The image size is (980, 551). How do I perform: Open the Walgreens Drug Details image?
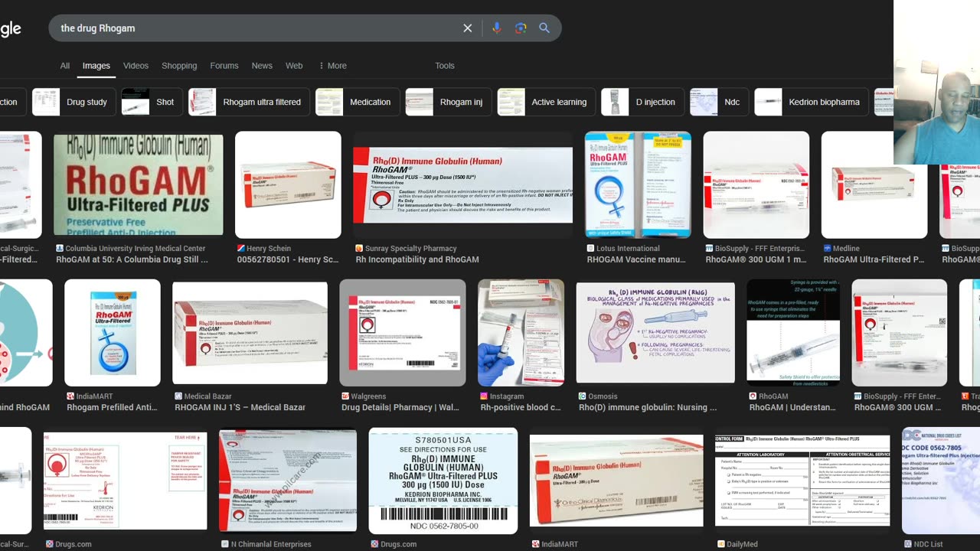tap(403, 333)
